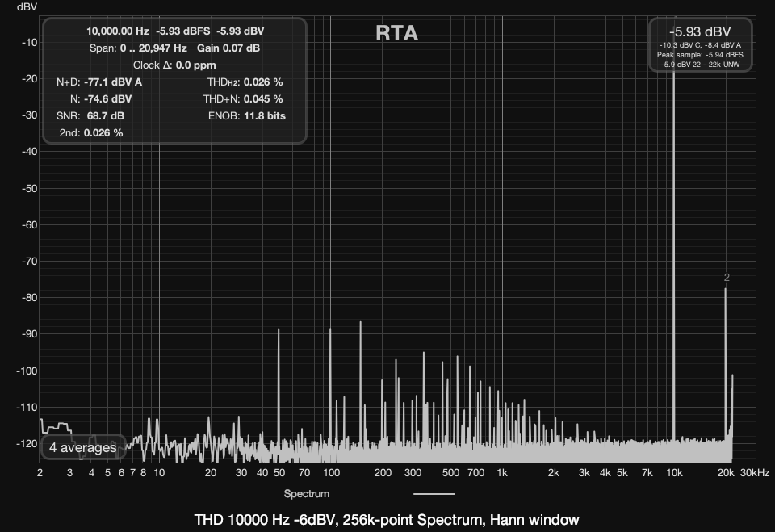
Task: Click the RTA graph title
Action: coord(396,33)
